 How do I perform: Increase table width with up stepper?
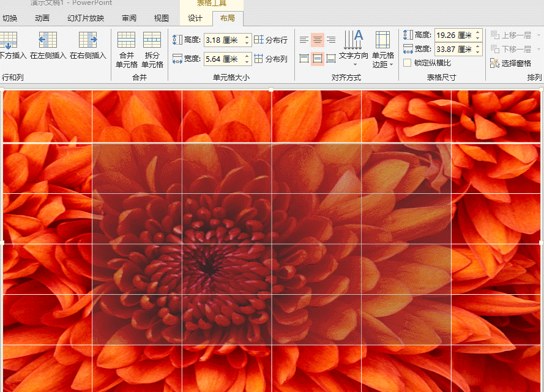click(x=478, y=46)
